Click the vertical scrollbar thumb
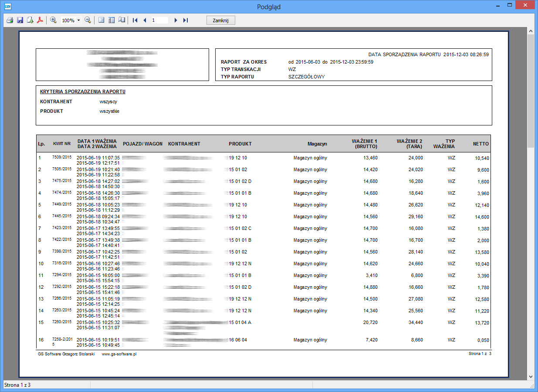This screenshot has height=392, width=538. tap(531, 91)
